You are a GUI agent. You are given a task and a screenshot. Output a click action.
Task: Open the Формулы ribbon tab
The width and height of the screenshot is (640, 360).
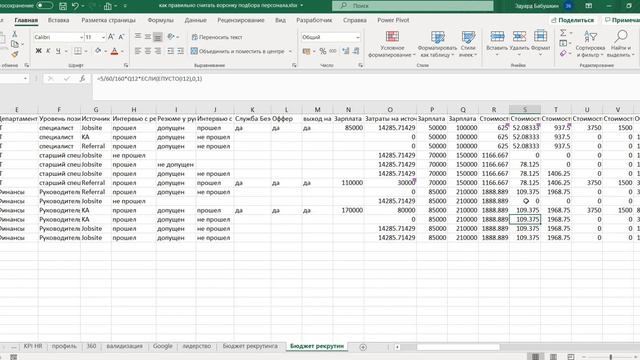(x=160, y=20)
